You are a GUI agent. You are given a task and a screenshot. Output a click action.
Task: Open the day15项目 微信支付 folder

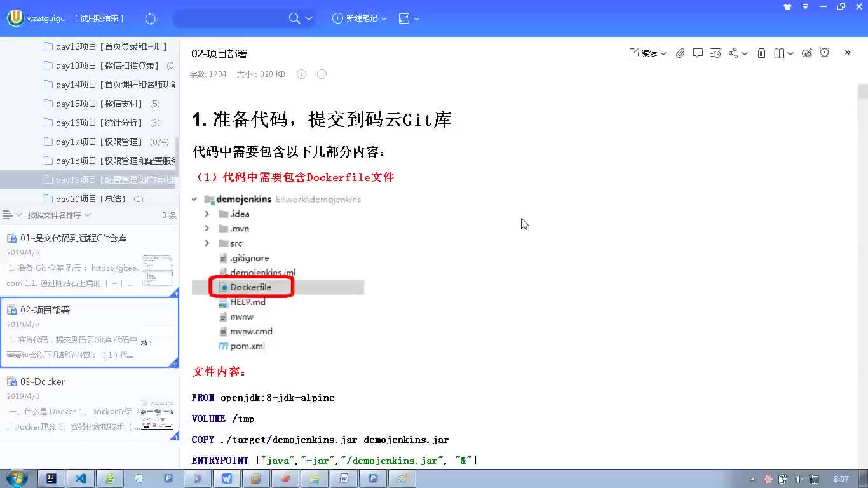[102, 104]
